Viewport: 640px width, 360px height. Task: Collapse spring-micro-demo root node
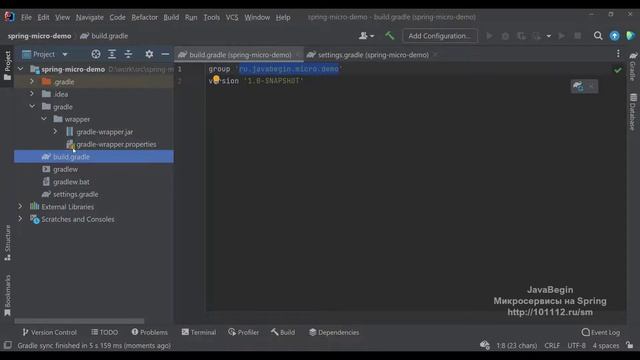(x=20, y=69)
